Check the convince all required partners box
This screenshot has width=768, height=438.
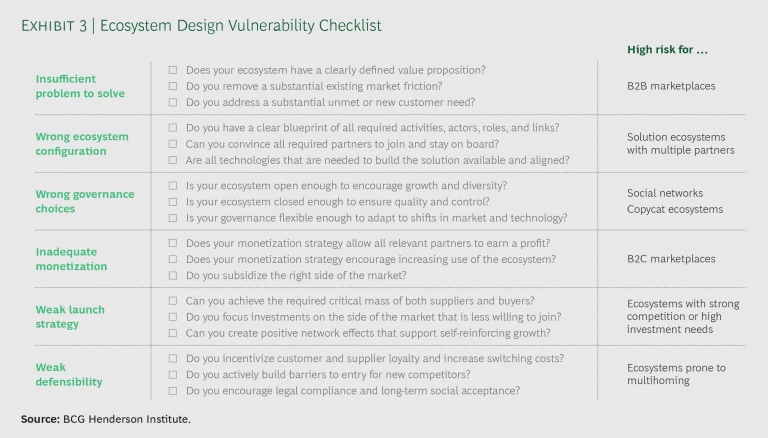pos(173,144)
